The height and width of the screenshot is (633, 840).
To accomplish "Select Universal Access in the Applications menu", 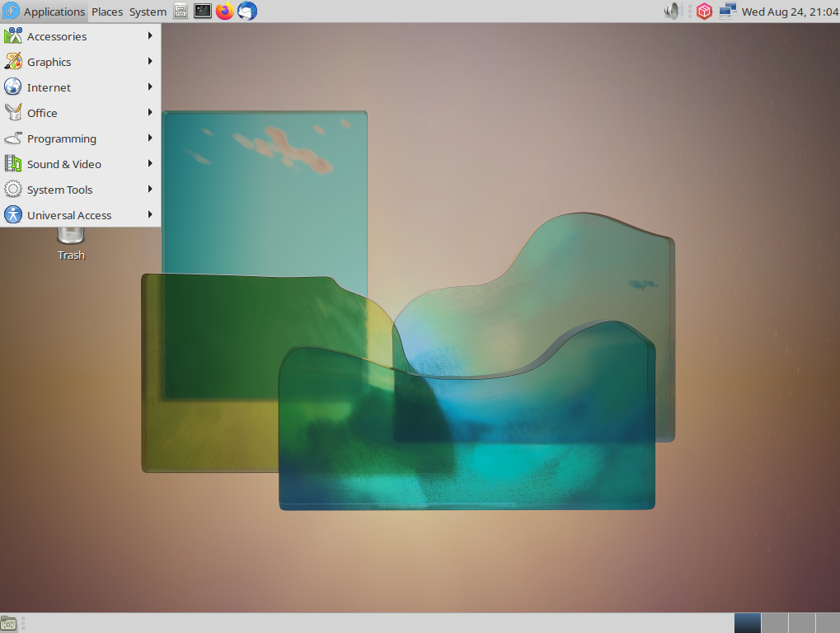I will (69, 214).
